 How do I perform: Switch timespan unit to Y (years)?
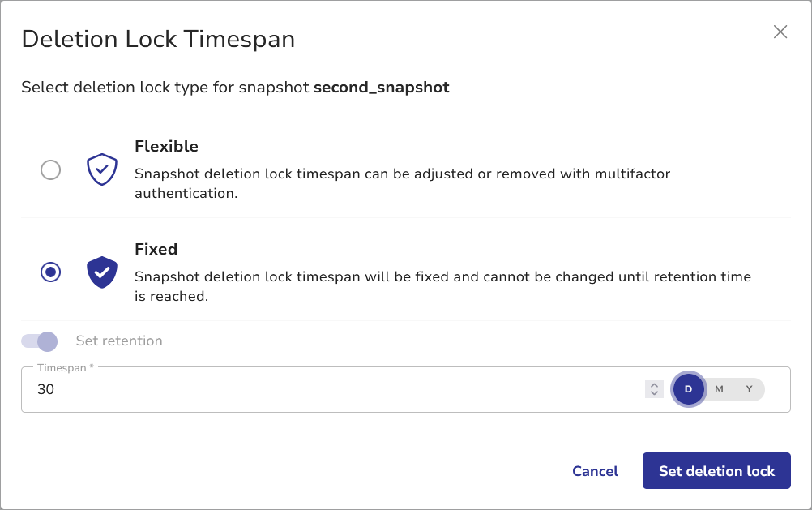pos(750,389)
